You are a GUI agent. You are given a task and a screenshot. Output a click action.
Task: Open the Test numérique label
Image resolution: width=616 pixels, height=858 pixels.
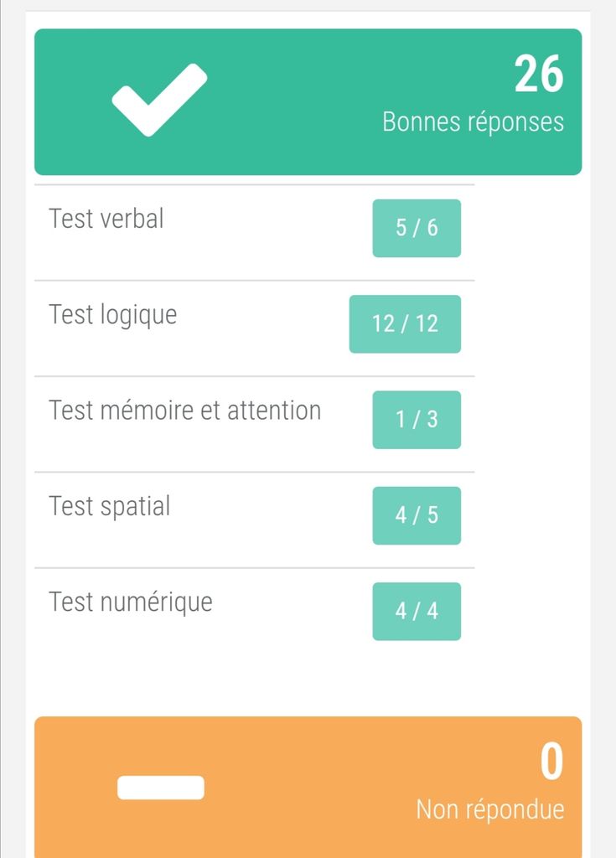coord(131,602)
